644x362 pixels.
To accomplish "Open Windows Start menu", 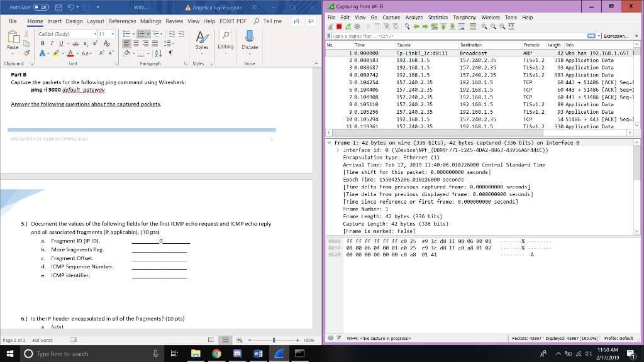I will coord(10,353).
